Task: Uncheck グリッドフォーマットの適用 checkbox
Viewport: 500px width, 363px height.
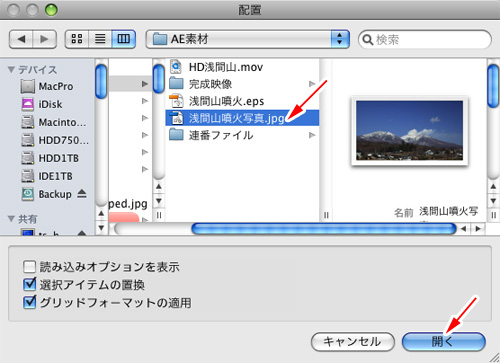Action: pos(29,302)
